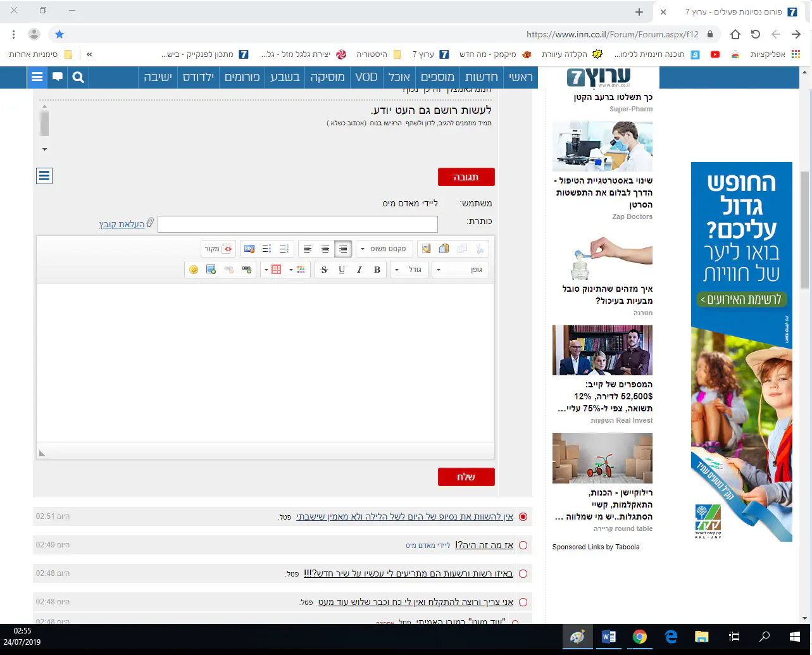This screenshot has height=655, width=812.
Task: Select radio button for 'באיזו רשות' post
Action: (523, 573)
